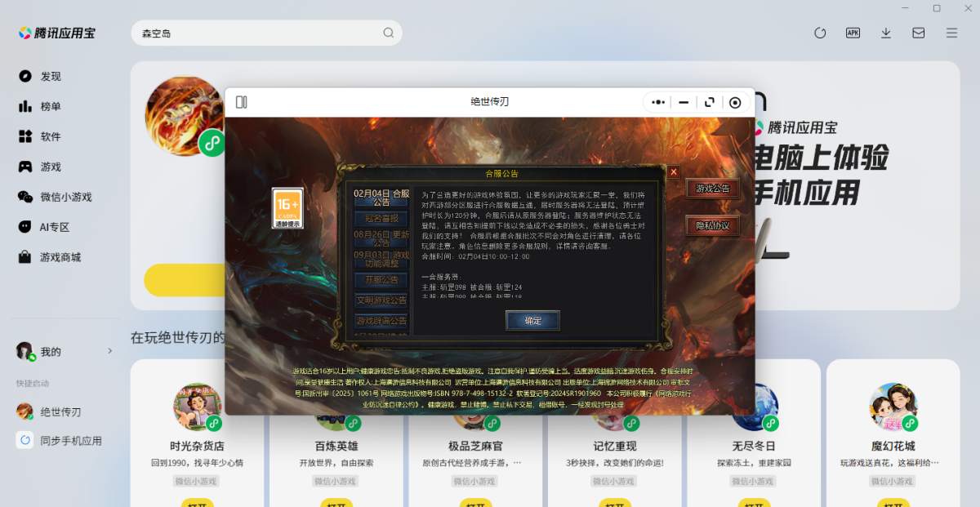The image size is (980, 507).
Task: Click the refresh icon in top toolbar
Action: point(820,33)
